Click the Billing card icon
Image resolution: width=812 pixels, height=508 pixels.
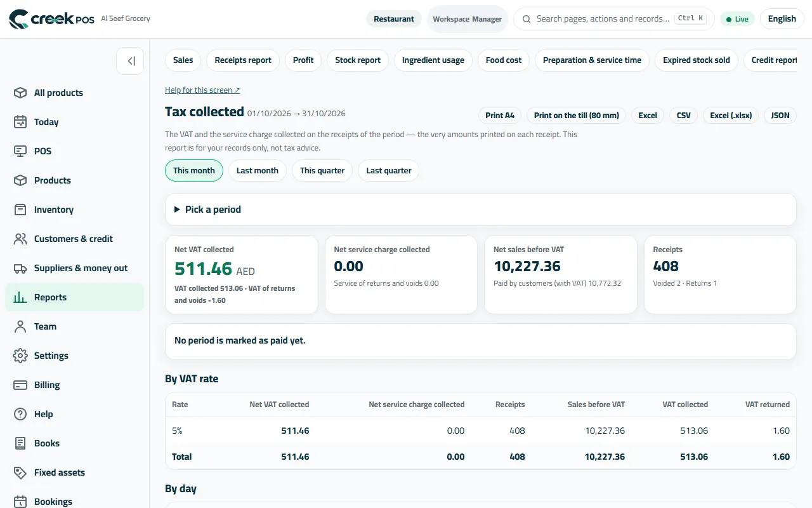20,385
